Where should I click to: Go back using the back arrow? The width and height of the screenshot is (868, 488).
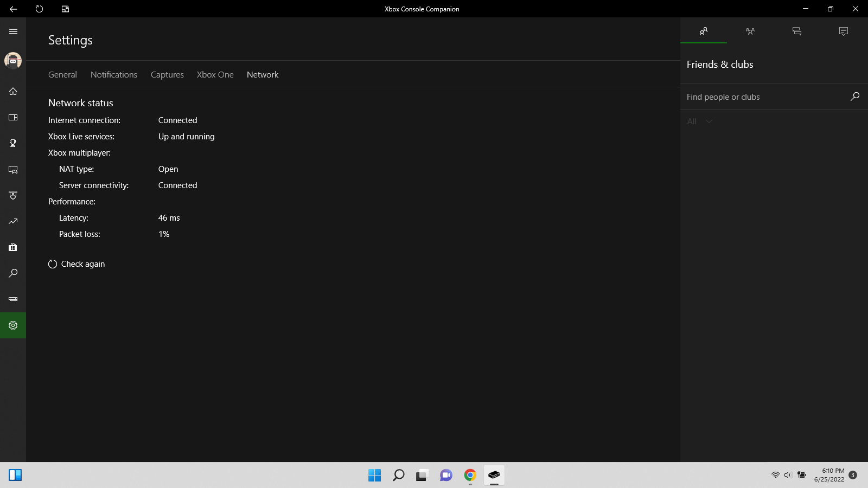[x=13, y=9]
